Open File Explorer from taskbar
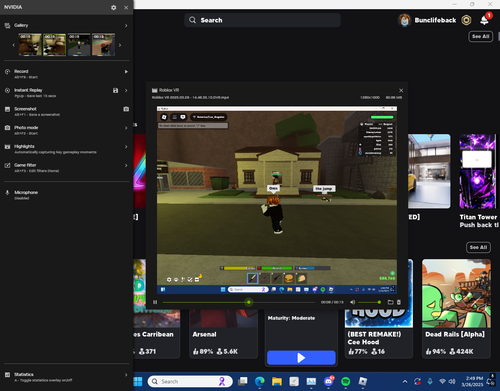Screen dimensions: 500x391 [x=277, y=381]
